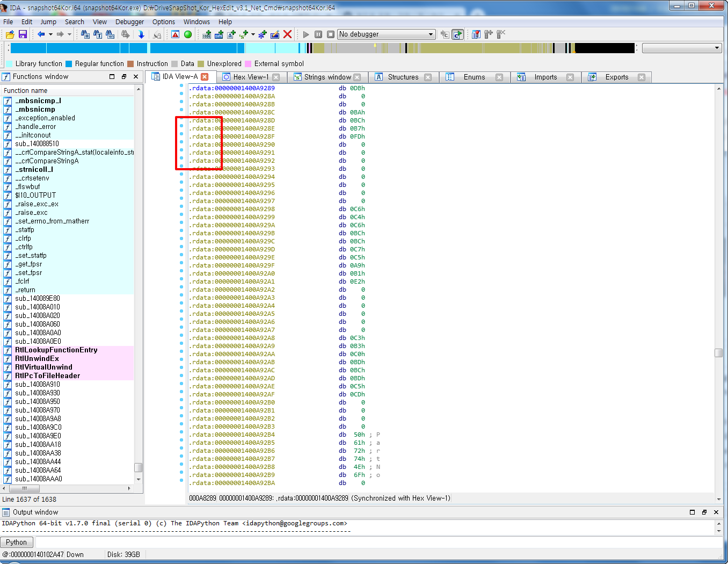The height and width of the screenshot is (564, 728).
Task: Click the External symbol legend color swatch
Action: (x=248, y=64)
